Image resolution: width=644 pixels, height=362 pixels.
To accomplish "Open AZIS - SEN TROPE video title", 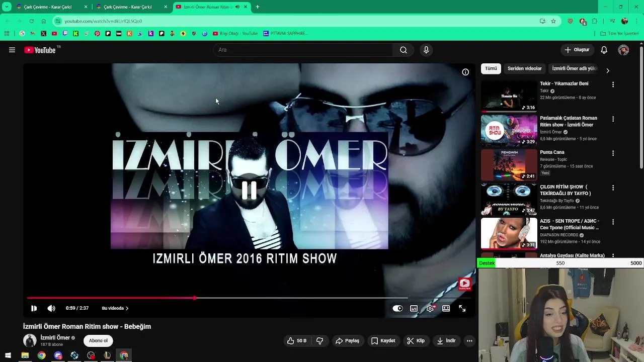I will [570, 224].
